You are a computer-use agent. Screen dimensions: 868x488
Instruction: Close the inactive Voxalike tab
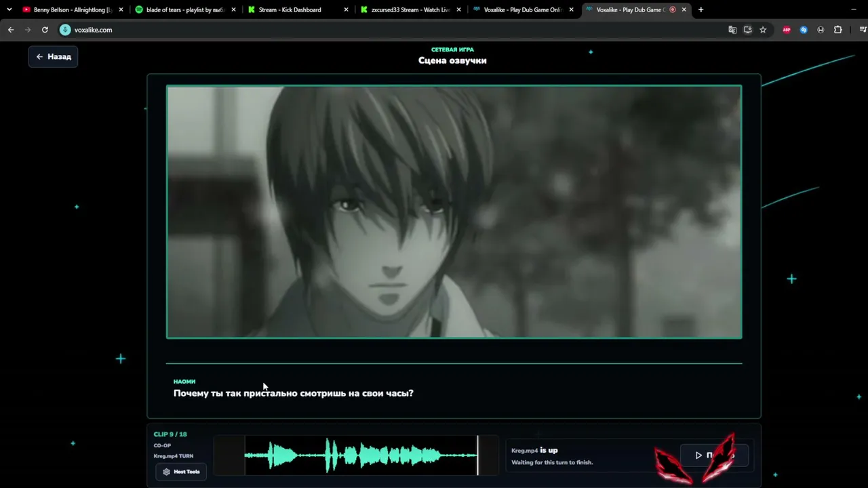571,9
